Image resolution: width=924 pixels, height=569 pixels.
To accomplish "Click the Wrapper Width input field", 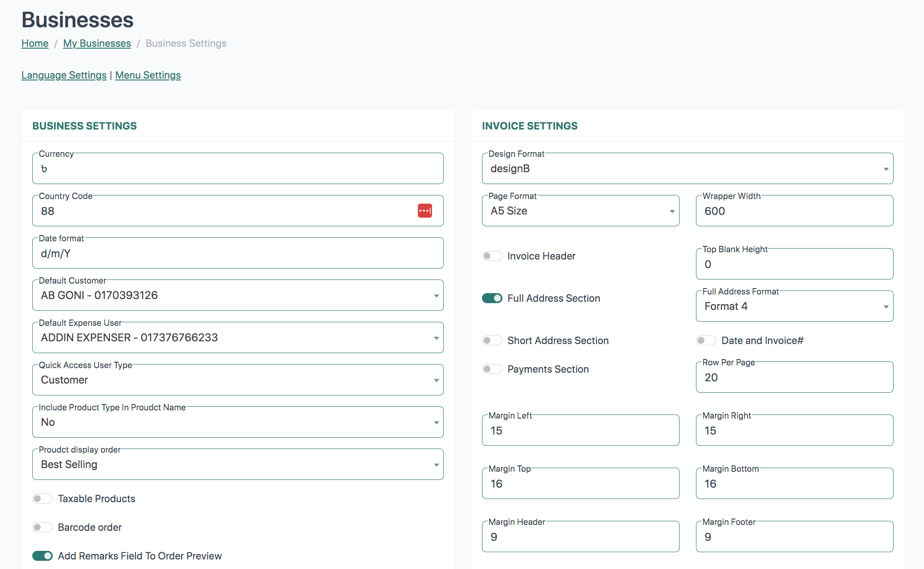I will pos(794,211).
